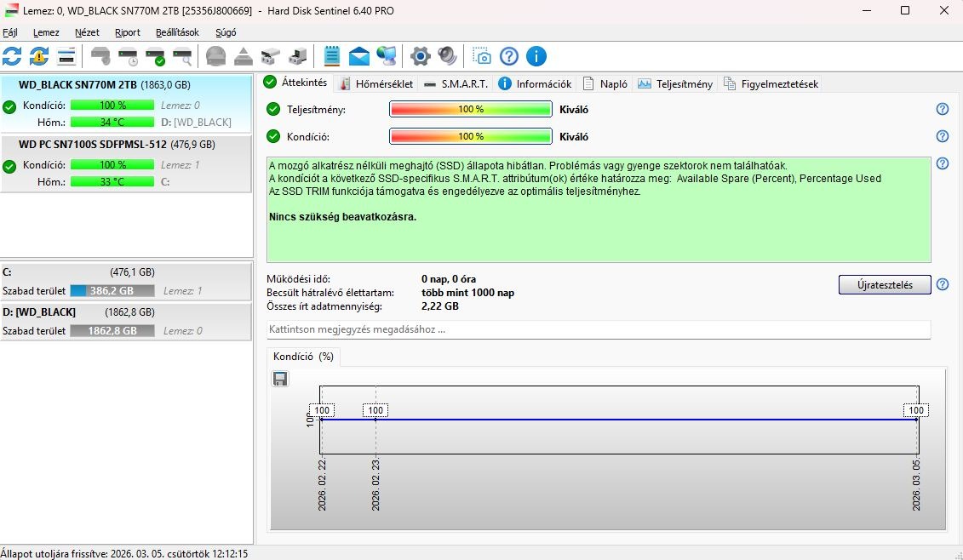Viewport: 963px width, 560px height.
Task: Click the D: free space 1862,8 GB bar
Action: [x=112, y=330]
